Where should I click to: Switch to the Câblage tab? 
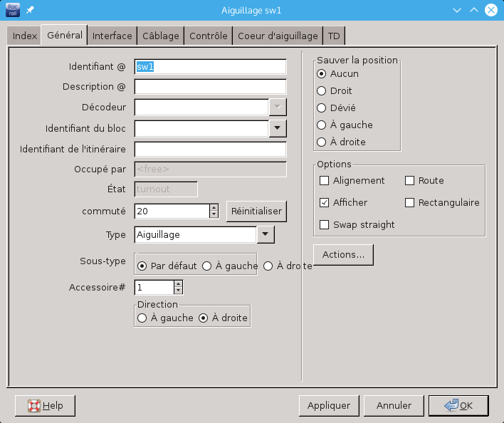161,36
